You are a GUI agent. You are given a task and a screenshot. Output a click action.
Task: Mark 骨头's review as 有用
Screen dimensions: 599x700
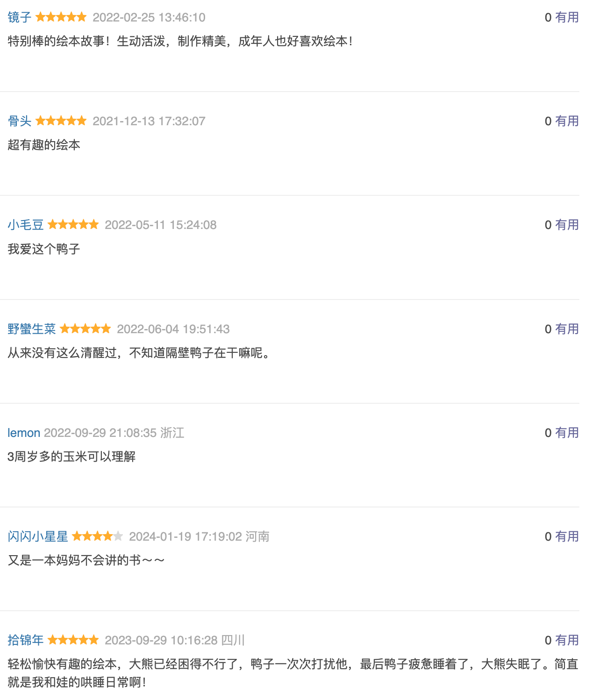coord(567,121)
